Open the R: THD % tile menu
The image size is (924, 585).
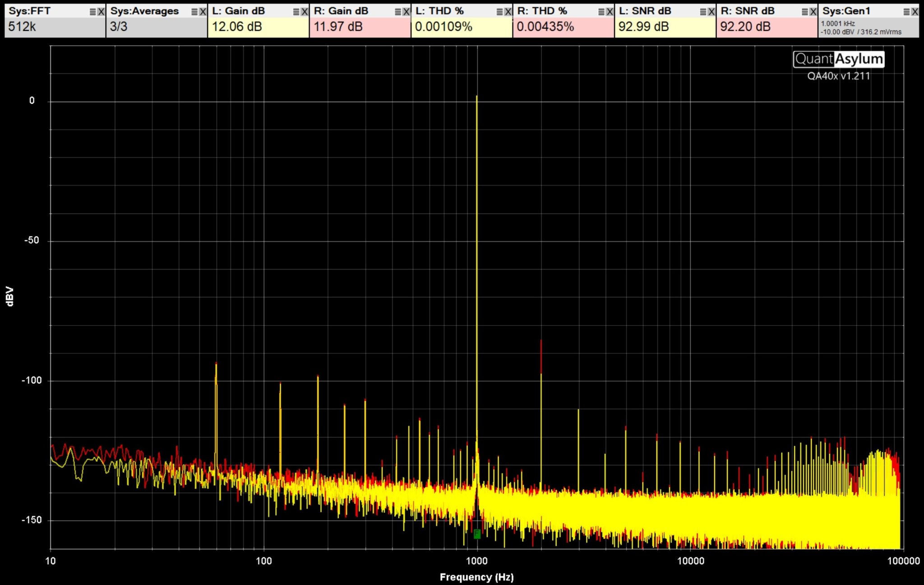(601, 12)
